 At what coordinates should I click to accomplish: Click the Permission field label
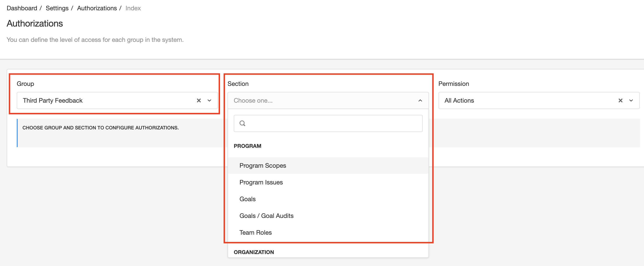coord(454,84)
